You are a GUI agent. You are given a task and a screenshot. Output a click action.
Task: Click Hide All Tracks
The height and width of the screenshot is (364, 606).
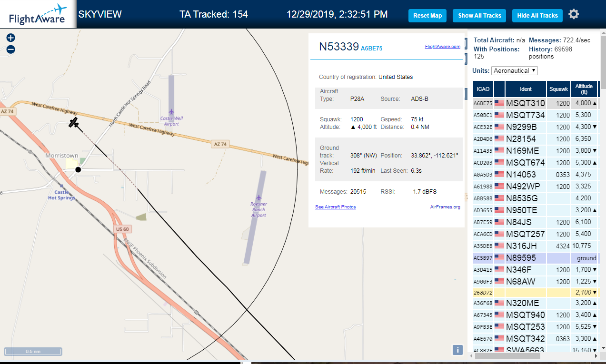tap(537, 16)
